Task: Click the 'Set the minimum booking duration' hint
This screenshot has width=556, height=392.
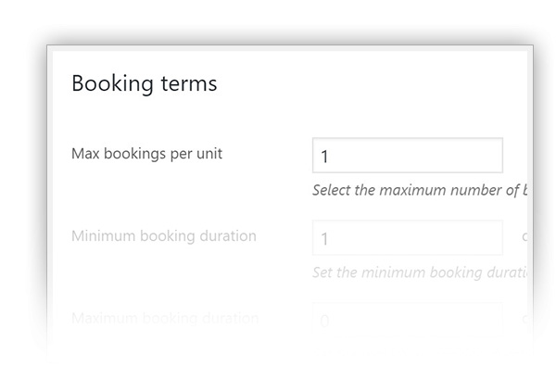Action: click(420, 272)
